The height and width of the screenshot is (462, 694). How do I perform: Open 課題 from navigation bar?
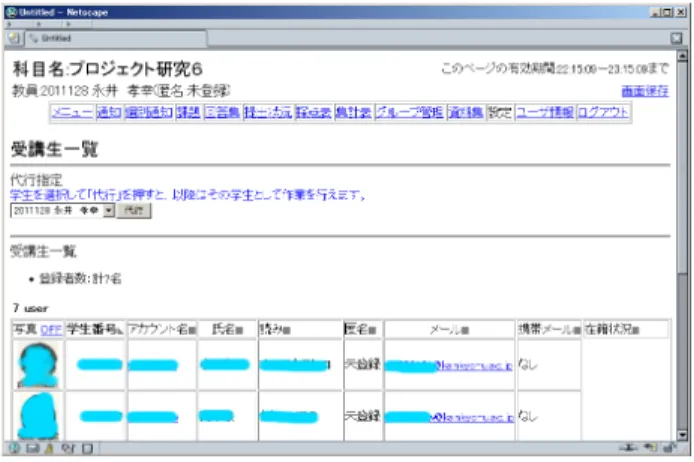tap(188, 112)
